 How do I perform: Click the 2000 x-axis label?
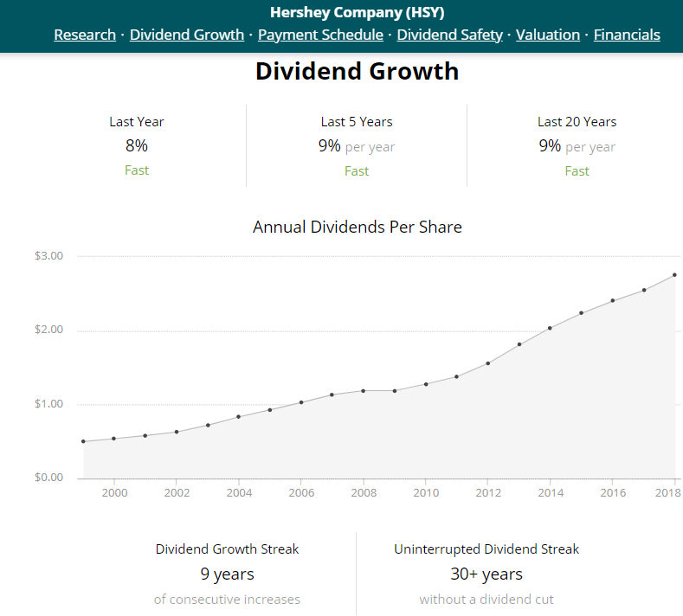(x=114, y=493)
